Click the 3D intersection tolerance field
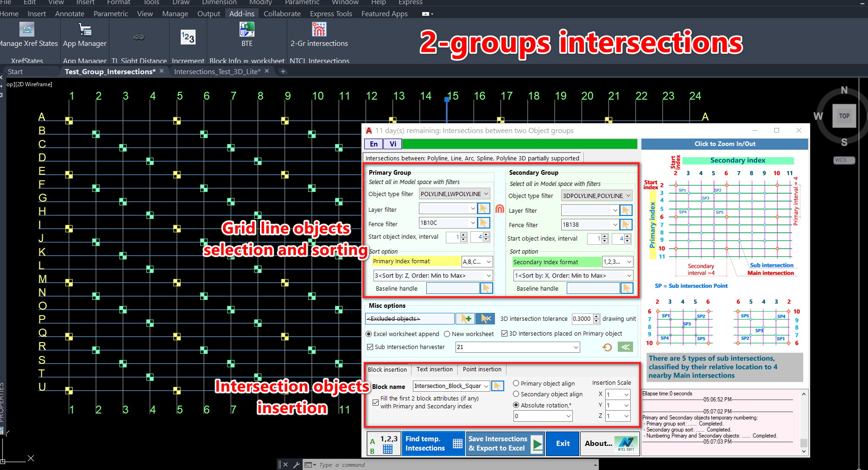This screenshot has width=868, height=470. [x=582, y=319]
